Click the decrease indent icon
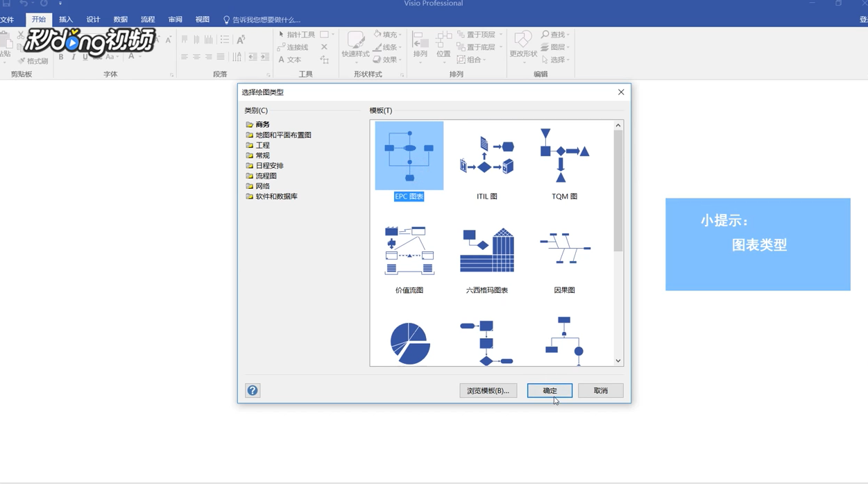 click(x=253, y=57)
